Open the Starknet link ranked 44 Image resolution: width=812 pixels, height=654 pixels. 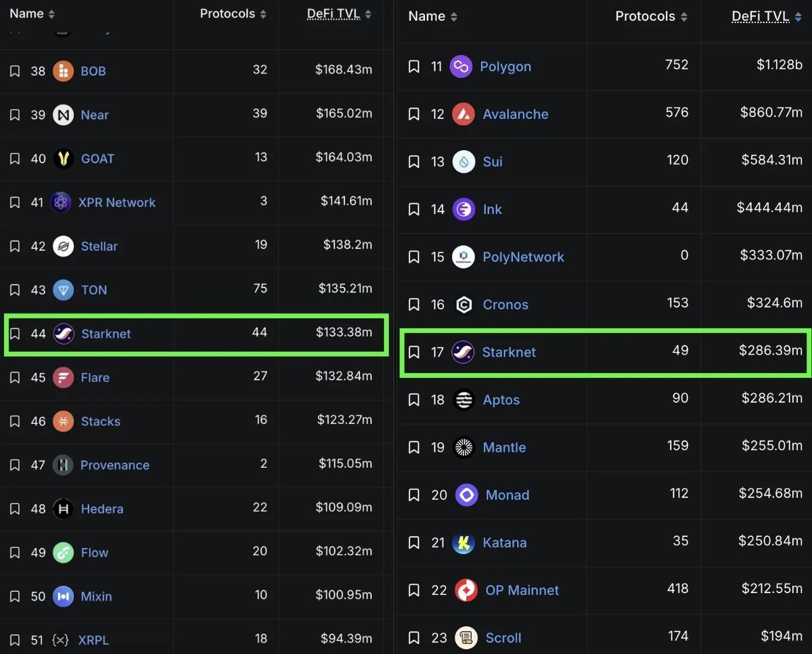[x=106, y=334]
